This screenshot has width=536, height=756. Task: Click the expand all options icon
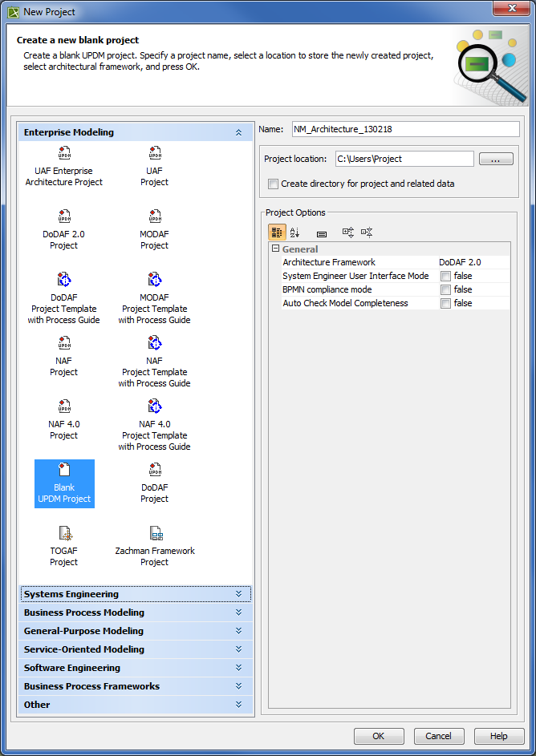tap(348, 232)
